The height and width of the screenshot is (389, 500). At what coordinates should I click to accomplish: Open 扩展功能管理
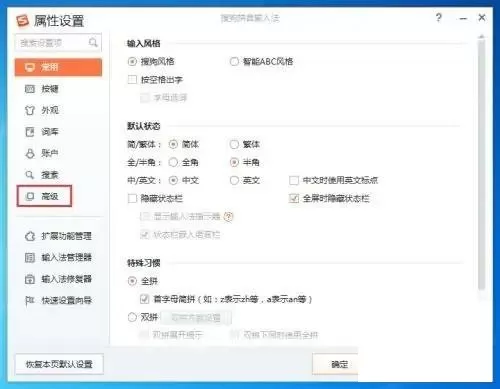click(58, 236)
